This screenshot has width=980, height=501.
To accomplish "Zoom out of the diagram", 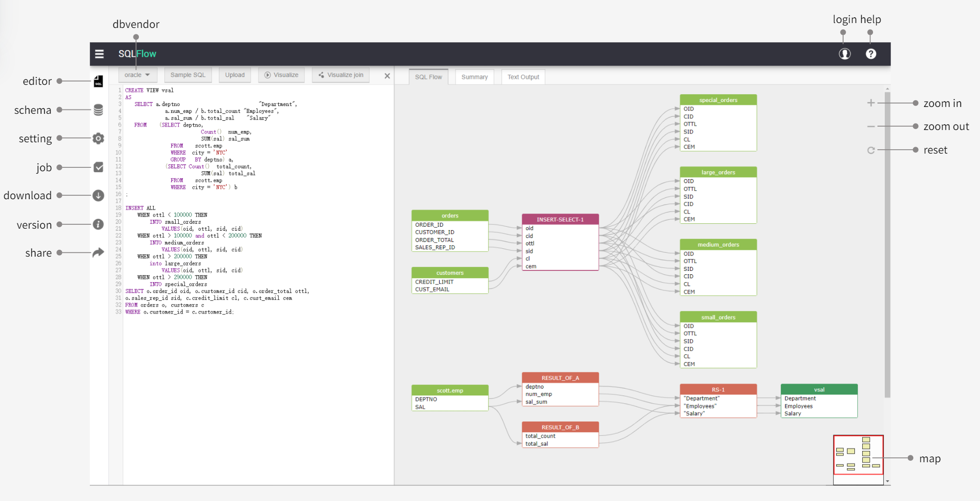I will tap(871, 126).
